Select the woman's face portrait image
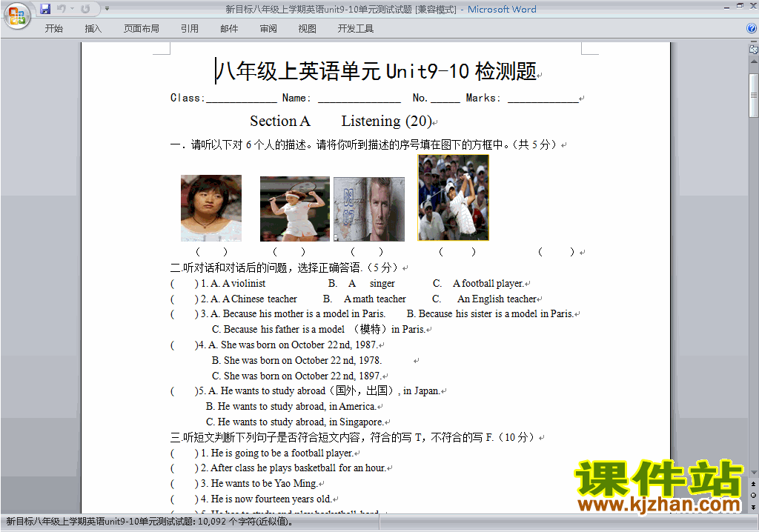Image resolution: width=759 pixels, height=532 pixels. pos(211,208)
